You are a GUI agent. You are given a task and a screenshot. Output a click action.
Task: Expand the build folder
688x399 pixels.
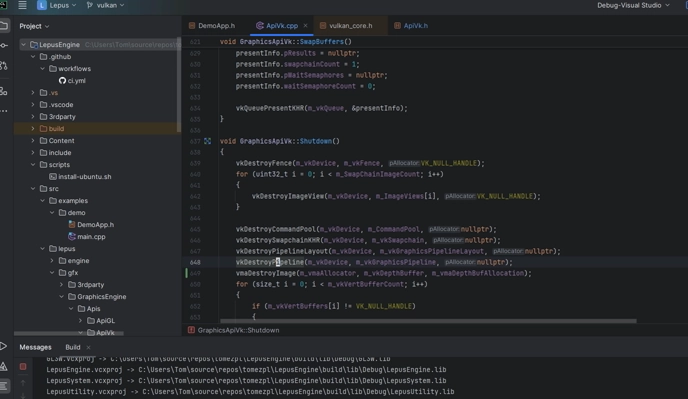pyautogui.click(x=33, y=129)
